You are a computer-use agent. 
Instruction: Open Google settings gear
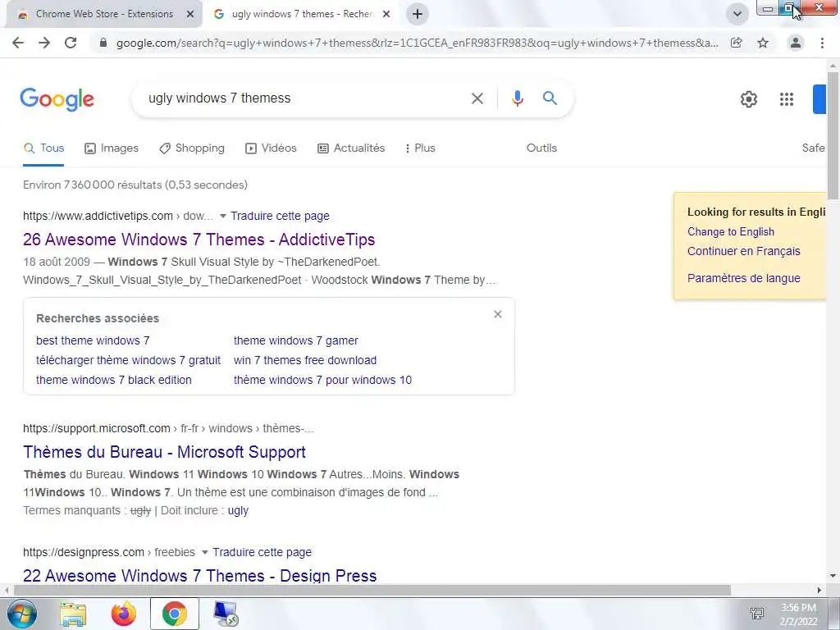[748, 99]
